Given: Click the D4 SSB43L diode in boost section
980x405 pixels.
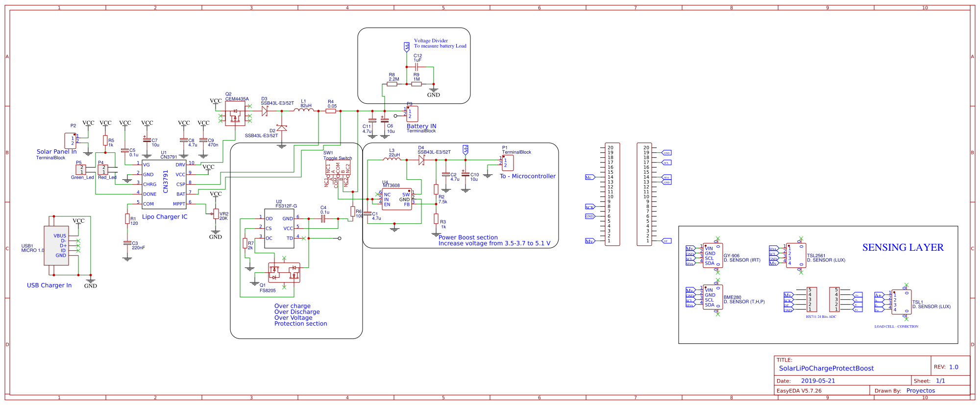Looking at the screenshot, I should click(421, 160).
